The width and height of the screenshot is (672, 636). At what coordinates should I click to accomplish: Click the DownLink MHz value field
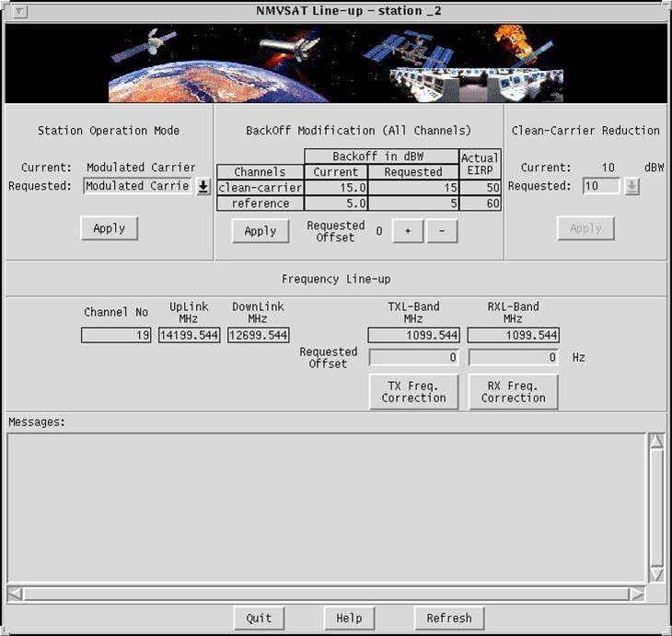[x=258, y=335]
